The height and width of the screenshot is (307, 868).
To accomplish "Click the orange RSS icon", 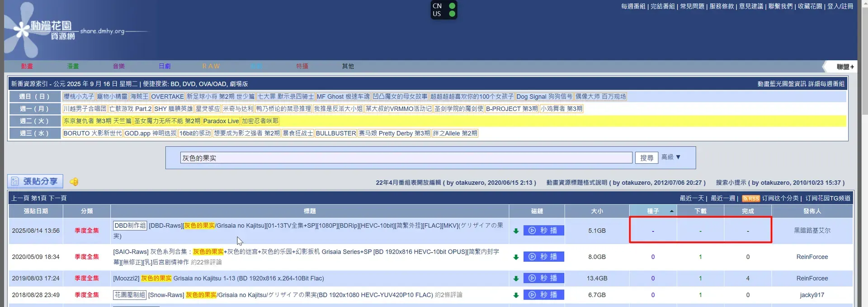I will click(751, 198).
